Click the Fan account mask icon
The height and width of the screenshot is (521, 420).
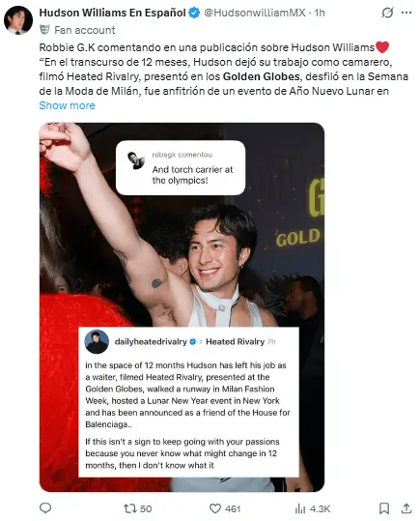click(x=44, y=30)
